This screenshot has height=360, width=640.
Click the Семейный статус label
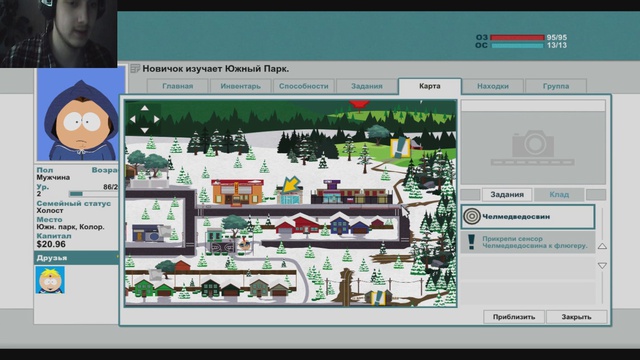click(73, 203)
